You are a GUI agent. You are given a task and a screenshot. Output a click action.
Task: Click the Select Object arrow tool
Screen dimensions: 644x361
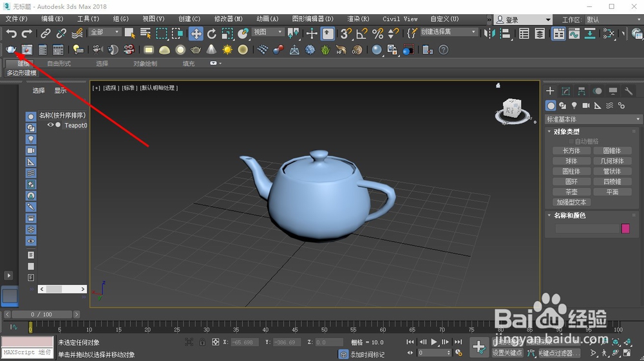(130, 33)
